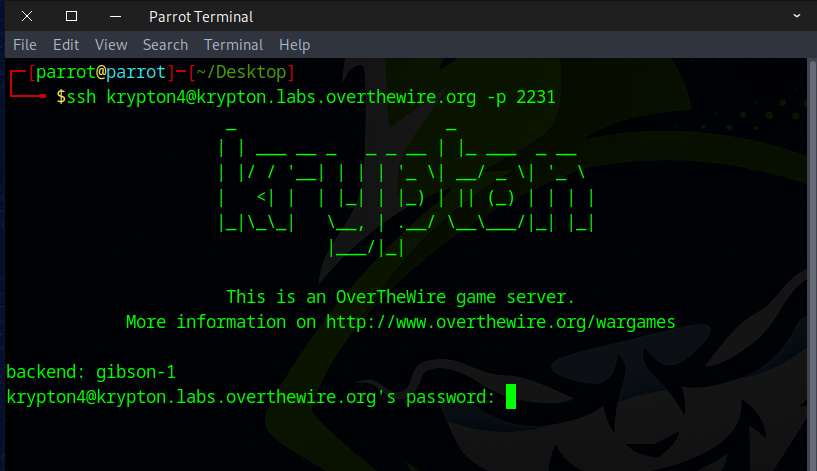817x471 pixels.
Task: Open the File menu
Action: [24, 45]
